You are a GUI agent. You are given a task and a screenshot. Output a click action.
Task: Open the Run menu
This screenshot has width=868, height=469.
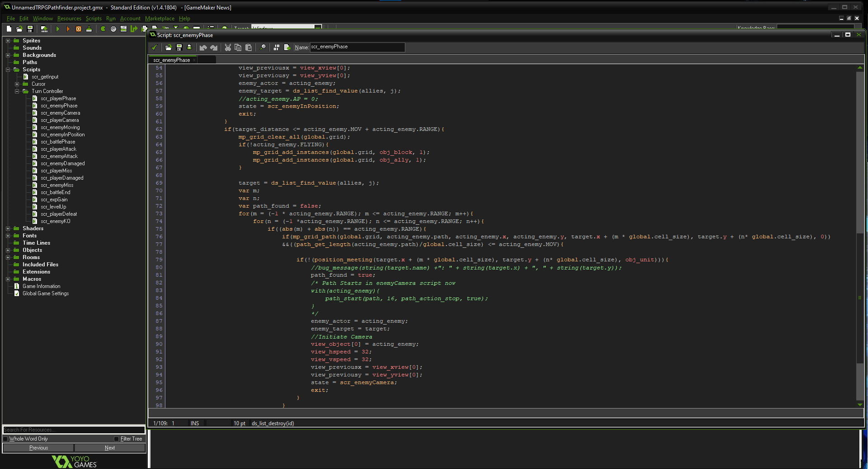111,19
